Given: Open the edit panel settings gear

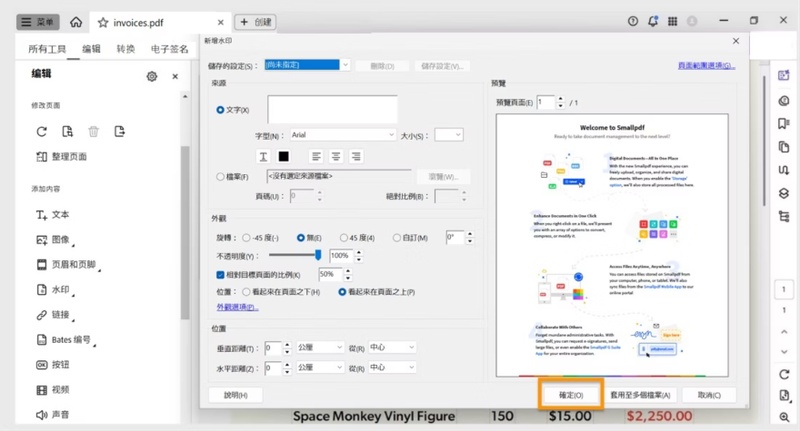Looking at the screenshot, I should pos(152,77).
